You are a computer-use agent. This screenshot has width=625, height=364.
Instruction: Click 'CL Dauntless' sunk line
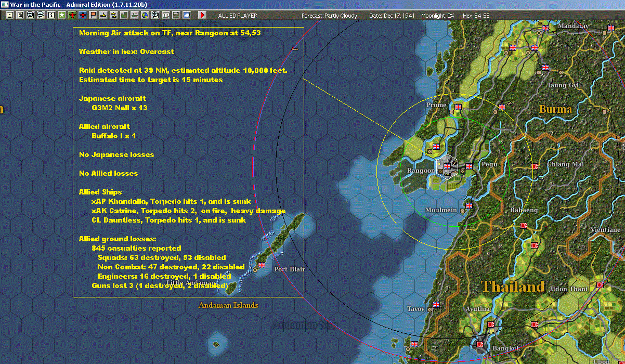[168, 220]
